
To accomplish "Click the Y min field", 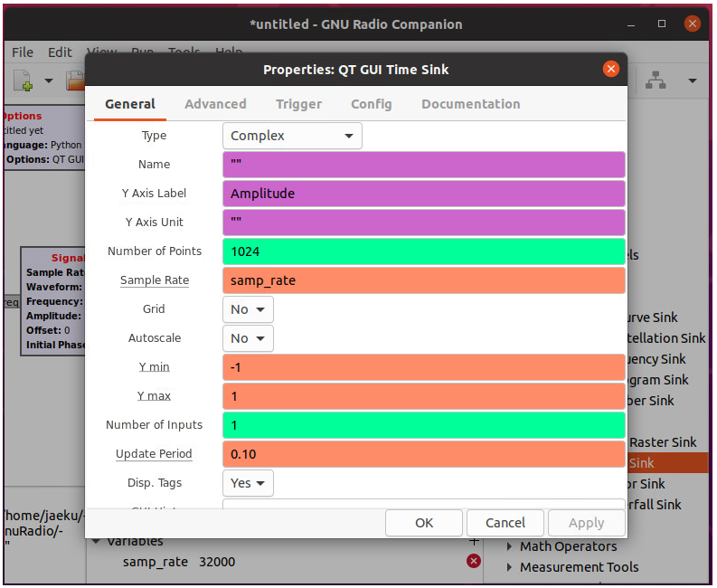I will point(423,367).
